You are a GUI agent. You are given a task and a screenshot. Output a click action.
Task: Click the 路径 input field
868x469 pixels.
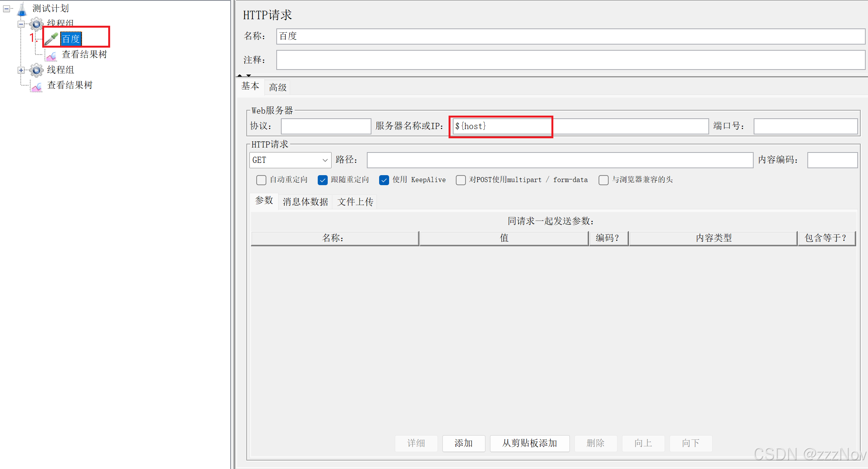click(559, 160)
